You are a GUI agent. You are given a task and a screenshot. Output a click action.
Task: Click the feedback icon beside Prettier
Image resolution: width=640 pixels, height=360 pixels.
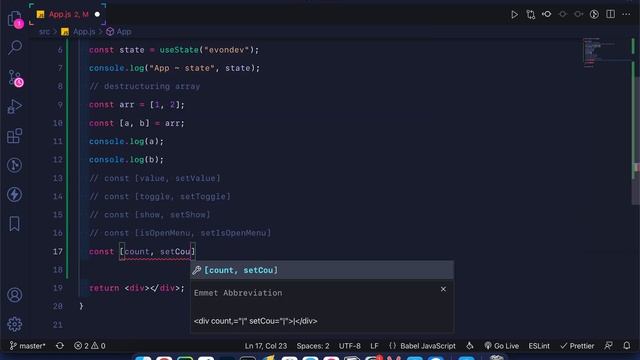click(x=608, y=346)
